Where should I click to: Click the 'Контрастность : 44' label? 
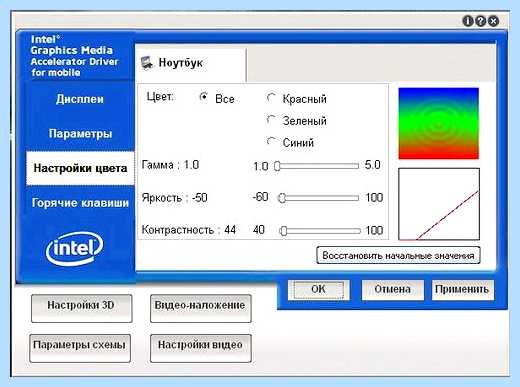tap(189, 230)
